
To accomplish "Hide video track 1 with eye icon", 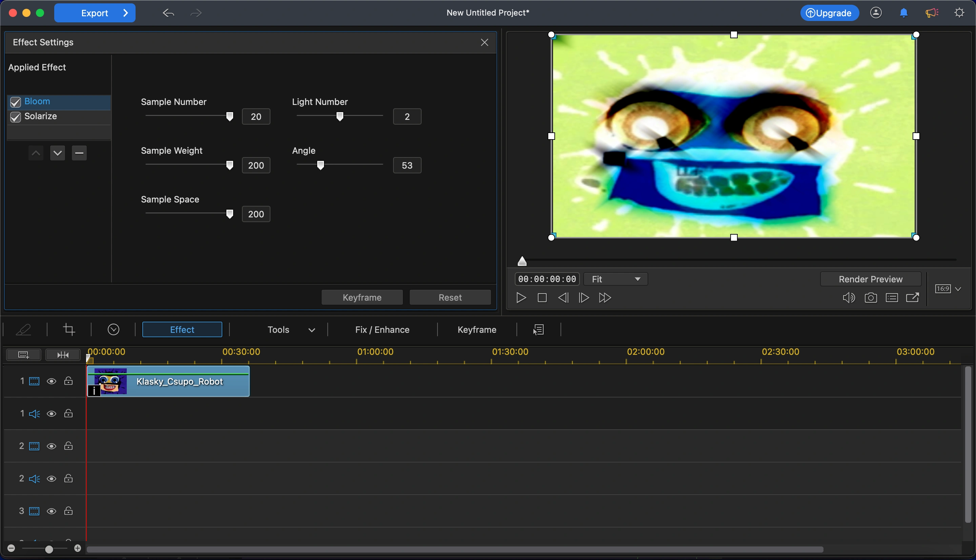I will [51, 381].
